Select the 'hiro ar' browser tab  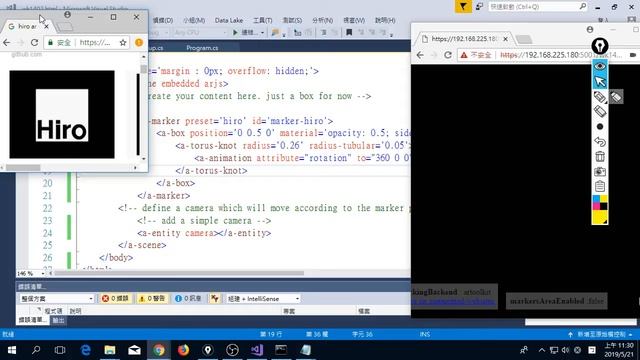[x=27, y=26]
